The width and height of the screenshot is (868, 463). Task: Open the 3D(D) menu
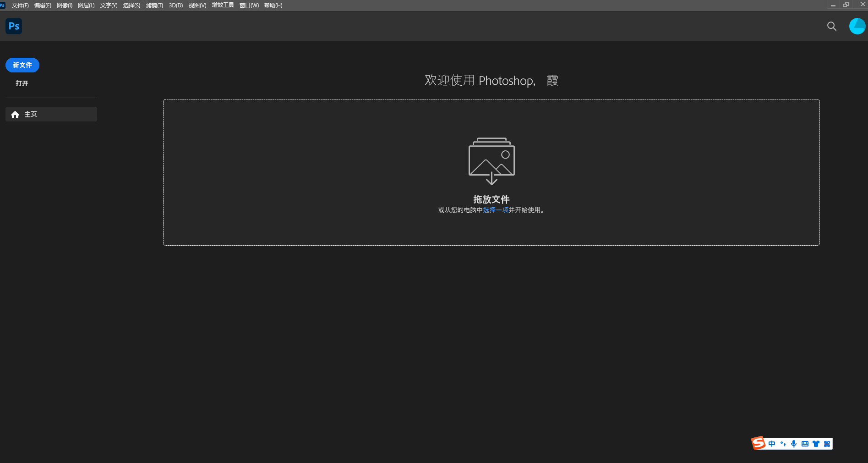point(176,6)
